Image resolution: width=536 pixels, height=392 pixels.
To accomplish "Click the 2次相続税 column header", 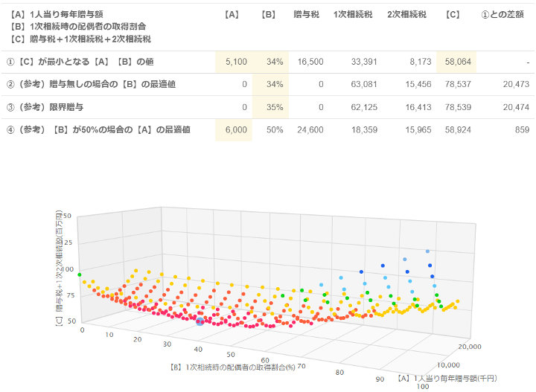I will pyautogui.click(x=406, y=14).
